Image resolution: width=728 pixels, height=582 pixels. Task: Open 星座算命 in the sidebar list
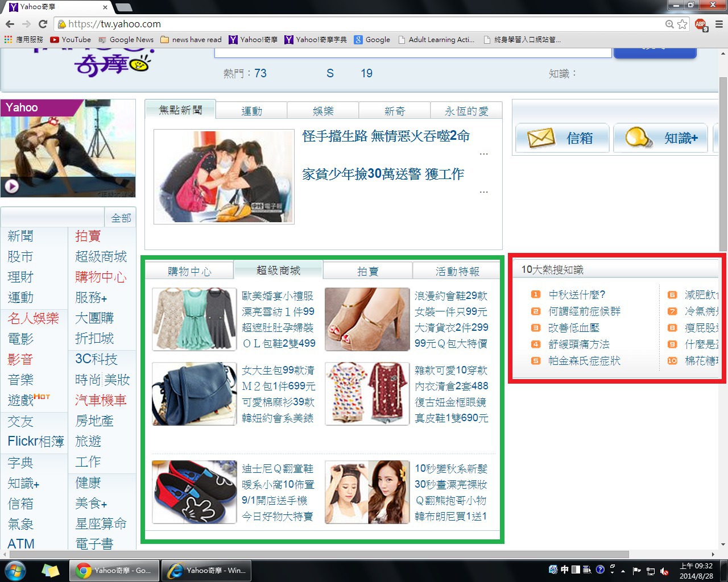point(101,523)
